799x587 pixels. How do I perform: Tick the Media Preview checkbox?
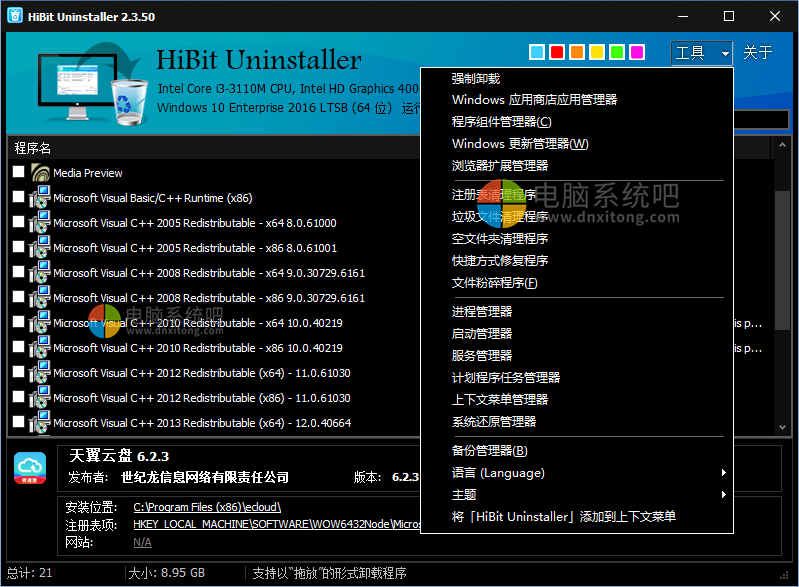click(18, 172)
